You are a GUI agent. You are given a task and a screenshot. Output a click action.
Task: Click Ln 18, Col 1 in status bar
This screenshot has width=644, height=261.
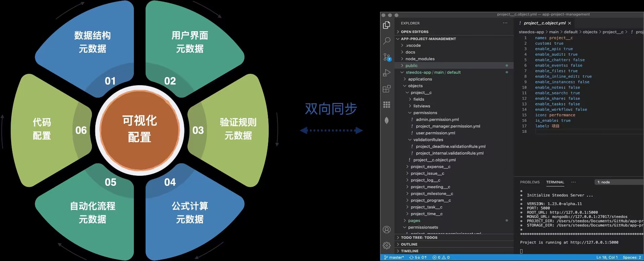[x=607, y=257]
